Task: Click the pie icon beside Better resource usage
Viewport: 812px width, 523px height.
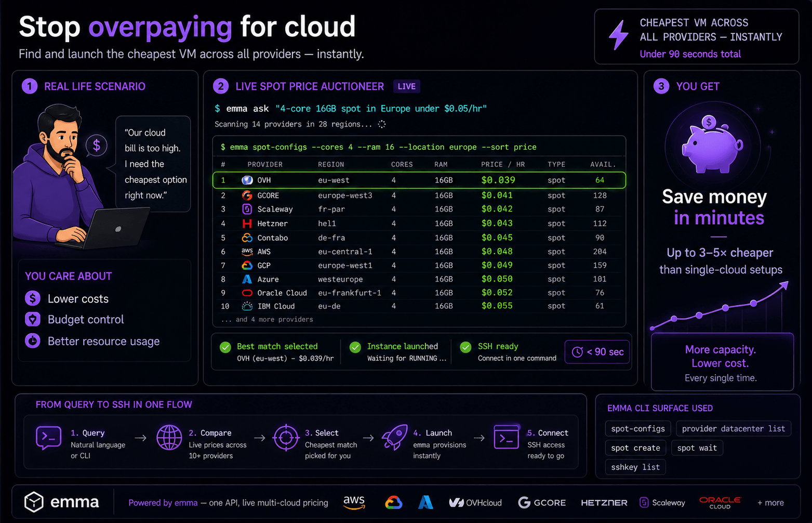Action: pyautogui.click(x=33, y=341)
